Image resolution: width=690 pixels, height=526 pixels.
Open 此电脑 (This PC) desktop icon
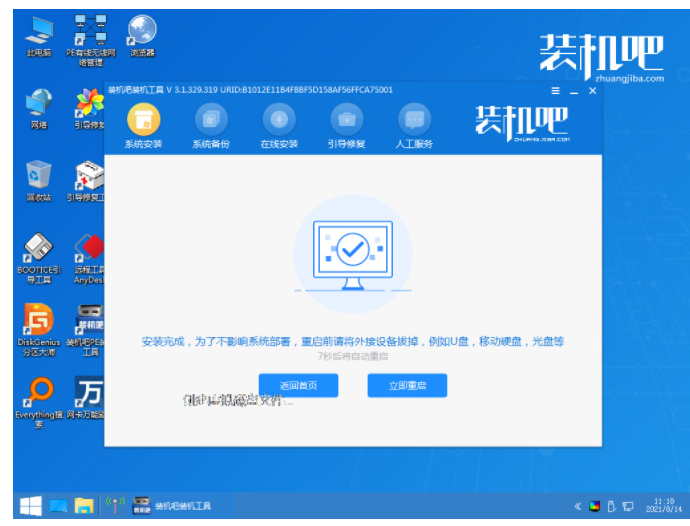click(x=40, y=35)
